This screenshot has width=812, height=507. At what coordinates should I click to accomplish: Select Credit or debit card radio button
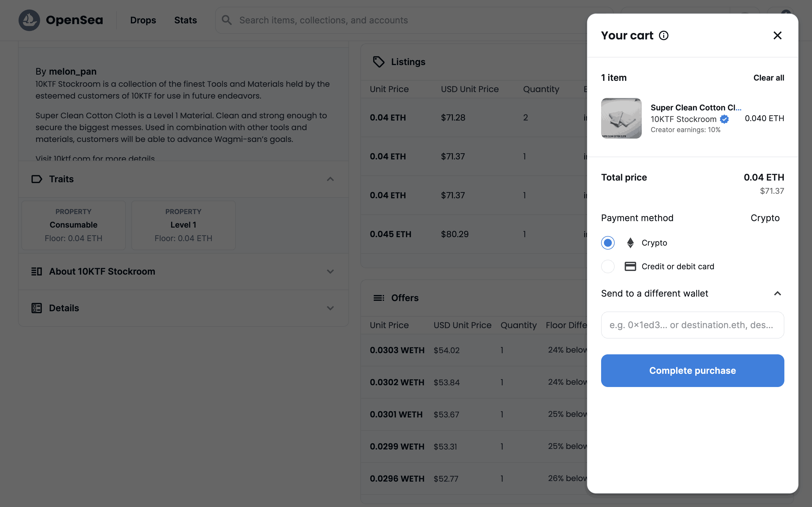(608, 266)
